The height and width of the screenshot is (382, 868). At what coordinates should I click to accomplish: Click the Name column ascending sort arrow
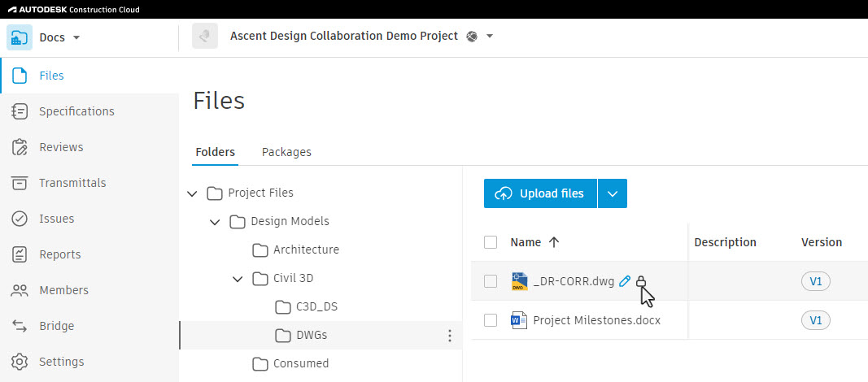pyautogui.click(x=553, y=242)
